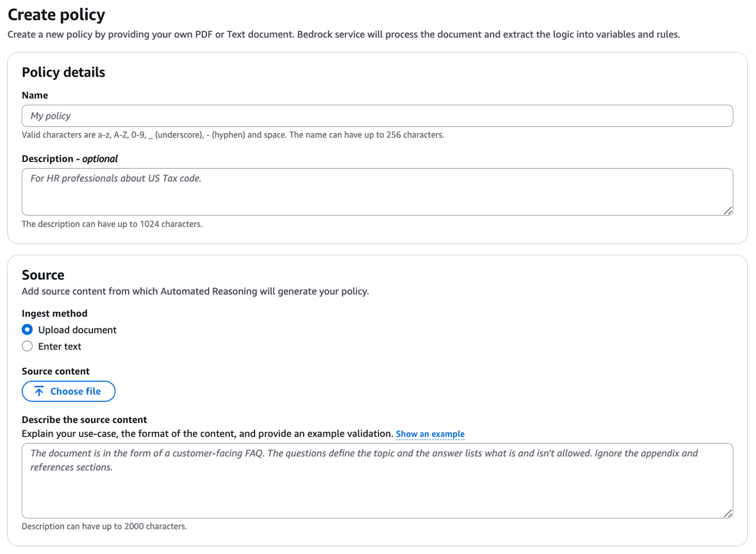Screen dimensions: 756x554
Task: Click the Name field showing My policy placeholder
Action: [x=377, y=116]
